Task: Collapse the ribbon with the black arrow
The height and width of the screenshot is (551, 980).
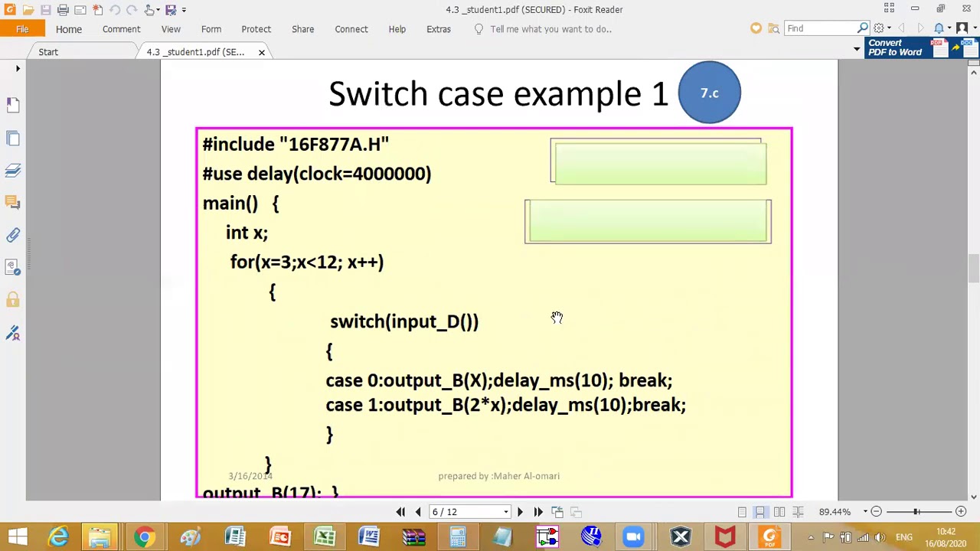Action: click(857, 49)
